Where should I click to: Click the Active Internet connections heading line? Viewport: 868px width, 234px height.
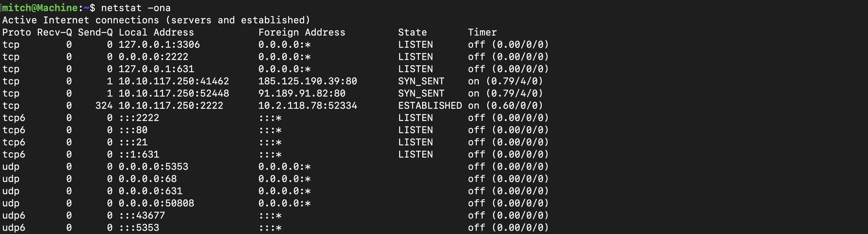tap(156, 20)
